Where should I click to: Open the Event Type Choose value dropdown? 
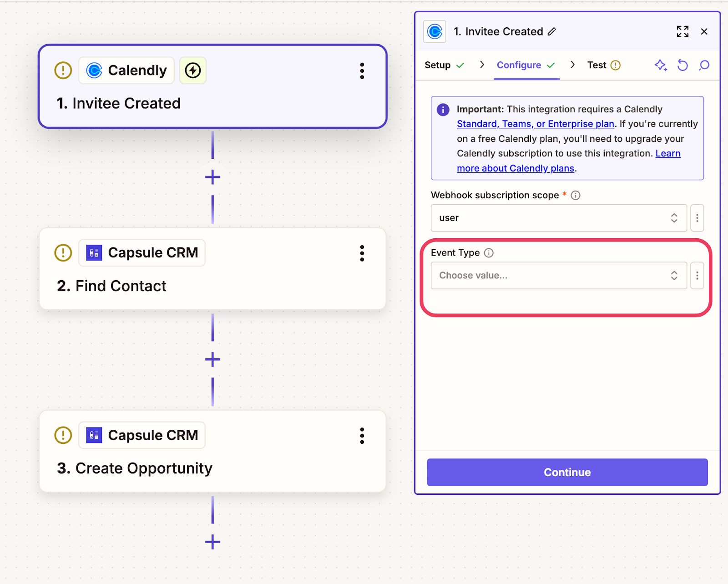coord(559,276)
